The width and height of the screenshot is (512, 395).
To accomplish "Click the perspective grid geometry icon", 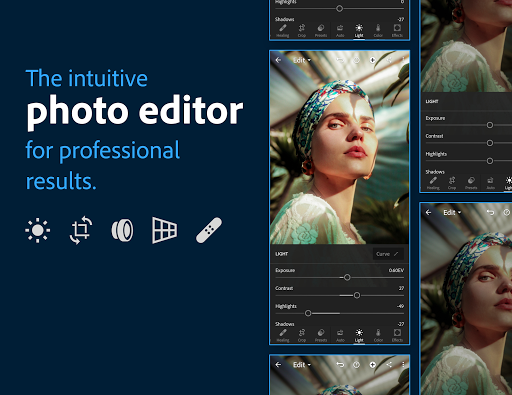I will [165, 230].
